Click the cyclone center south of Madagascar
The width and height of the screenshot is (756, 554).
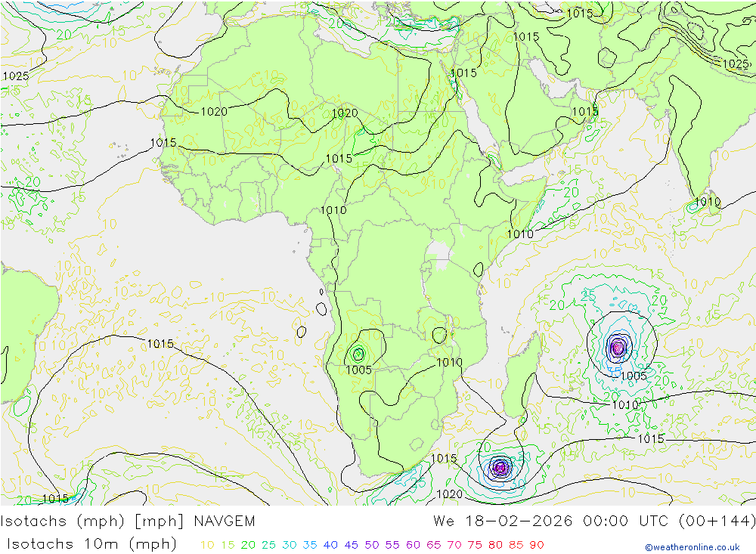pyautogui.click(x=500, y=467)
